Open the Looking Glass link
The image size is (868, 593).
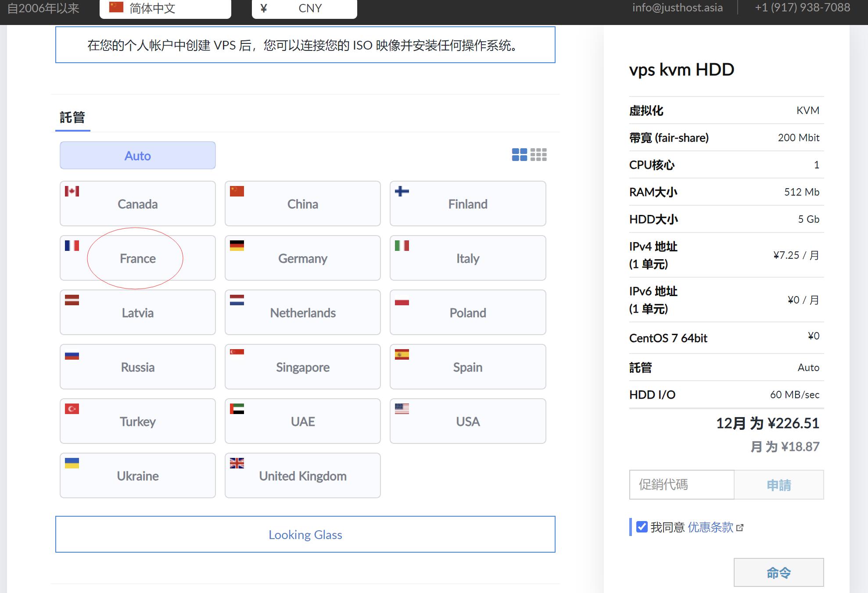pyautogui.click(x=305, y=534)
